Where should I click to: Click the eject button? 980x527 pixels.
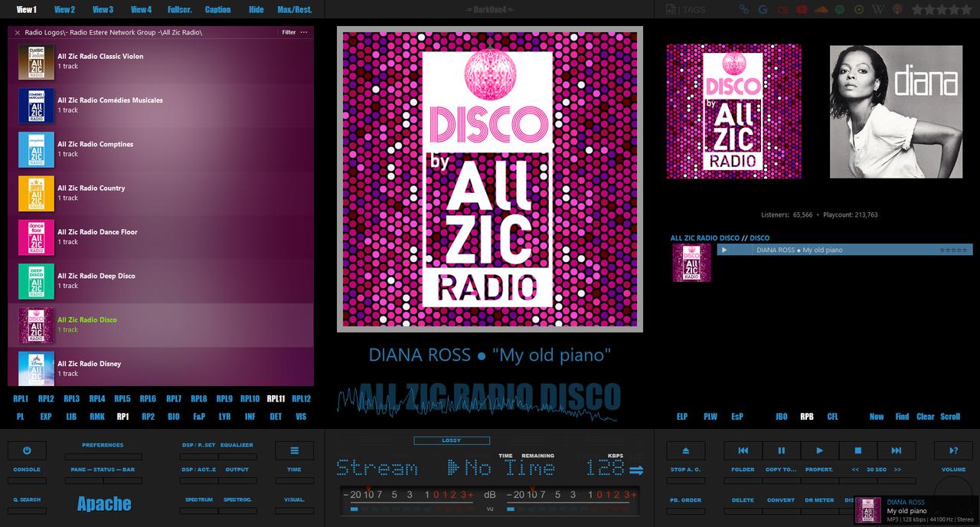pyautogui.click(x=685, y=450)
